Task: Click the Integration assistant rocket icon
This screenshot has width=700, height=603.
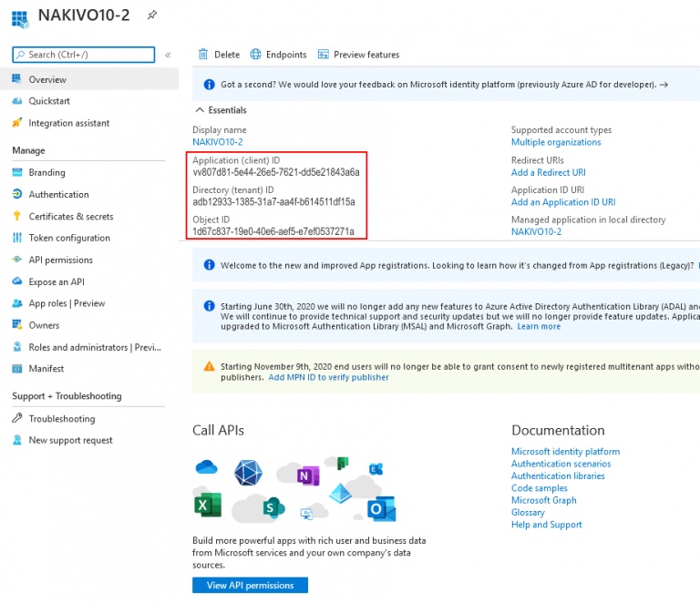Action: tap(17, 123)
